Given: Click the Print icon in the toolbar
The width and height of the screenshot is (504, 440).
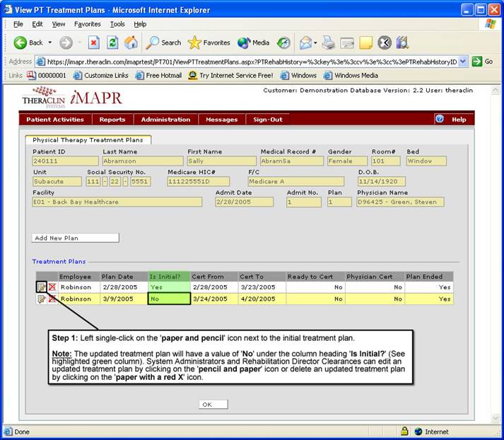Looking at the screenshot, I should point(329,42).
